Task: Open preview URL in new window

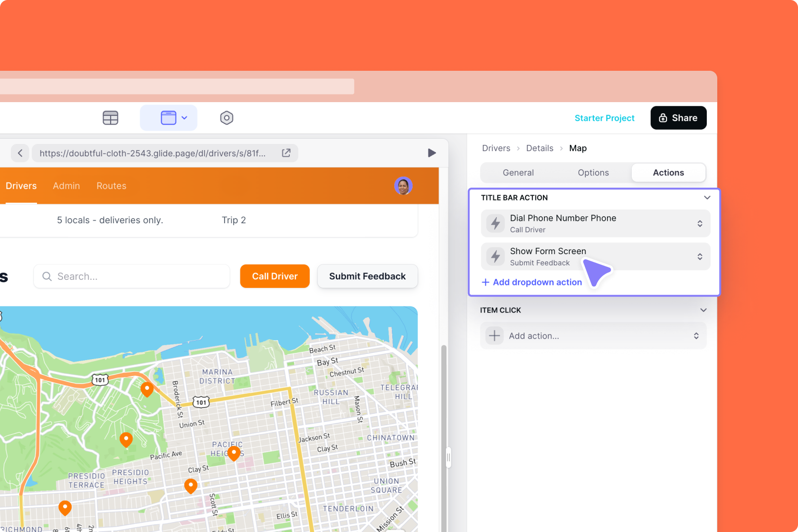Action: (x=286, y=153)
